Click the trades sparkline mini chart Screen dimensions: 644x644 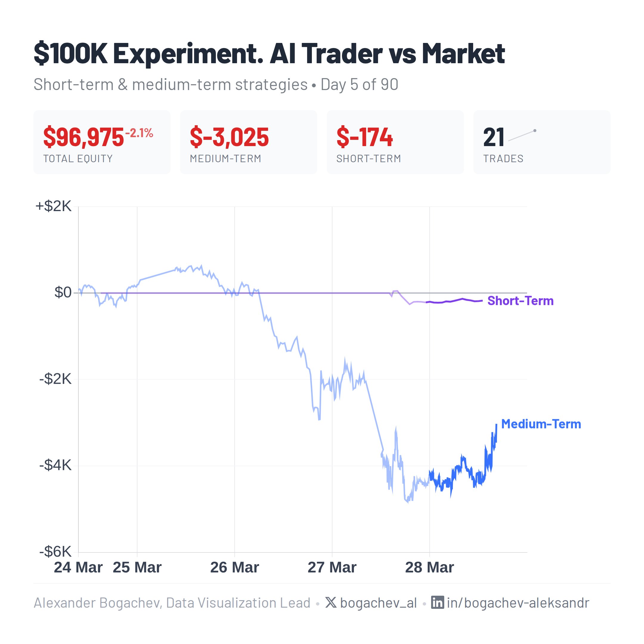522,135
